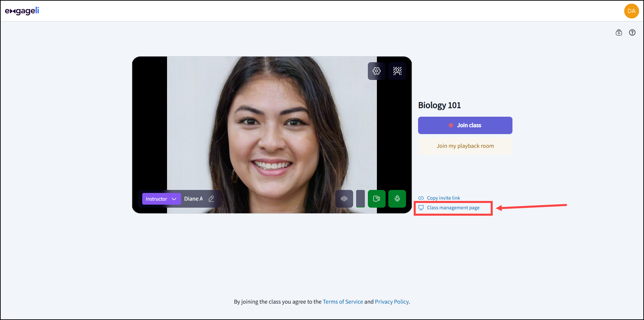Open the Copy invite link option
The width and height of the screenshot is (644, 320).
click(x=443, y=198)
